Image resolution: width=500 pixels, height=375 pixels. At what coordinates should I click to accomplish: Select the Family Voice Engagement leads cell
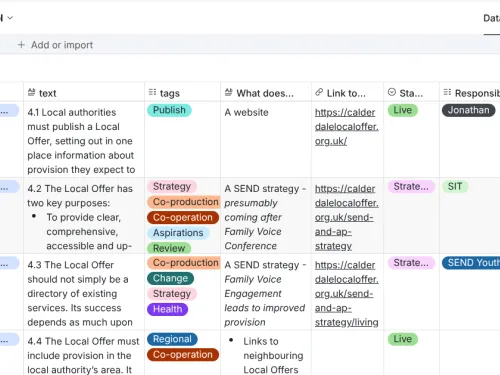click(266, 292)
